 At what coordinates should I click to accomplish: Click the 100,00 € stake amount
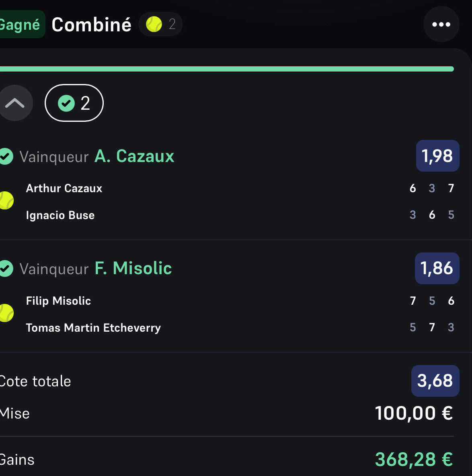414,413
